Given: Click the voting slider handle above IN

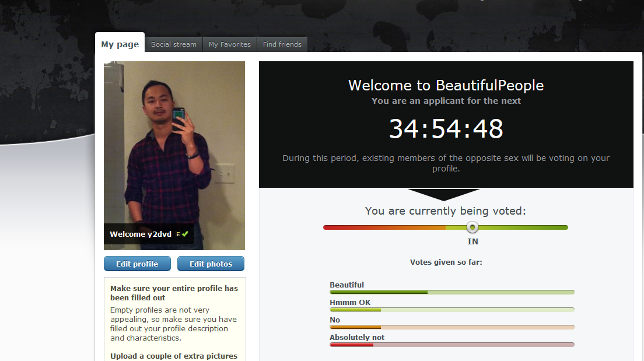Looking at the screenshot, I should coord(473,227).
